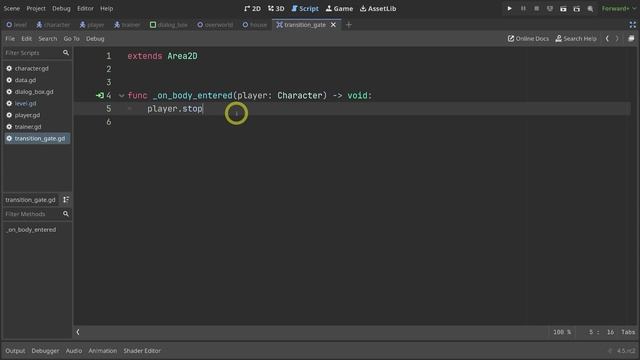Open script editor Go To menu

click(71, 38)
